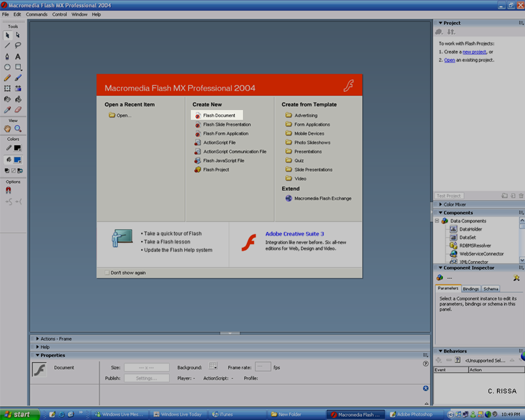
Task: Open the File menu
Action: pyautogui.click(x=5, y=14)
